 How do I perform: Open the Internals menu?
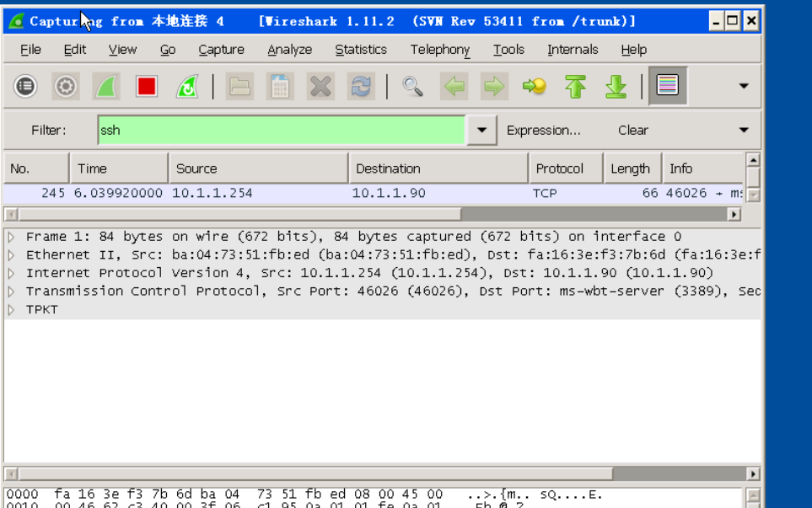[573, 50]
